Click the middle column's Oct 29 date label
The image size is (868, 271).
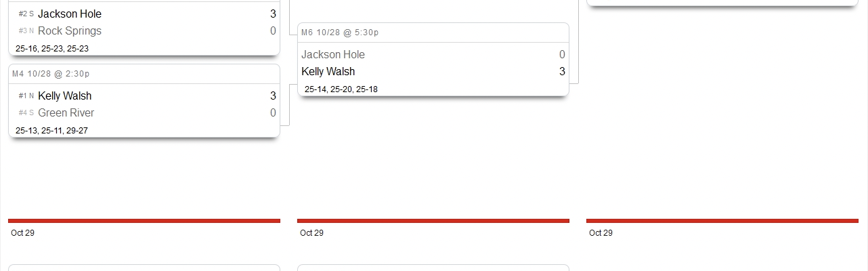(x=311, y=233)
